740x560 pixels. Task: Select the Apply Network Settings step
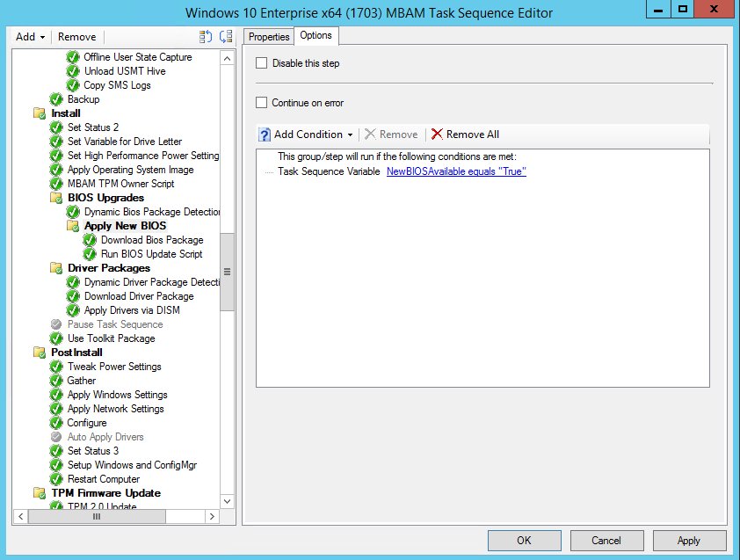point(116,409)
